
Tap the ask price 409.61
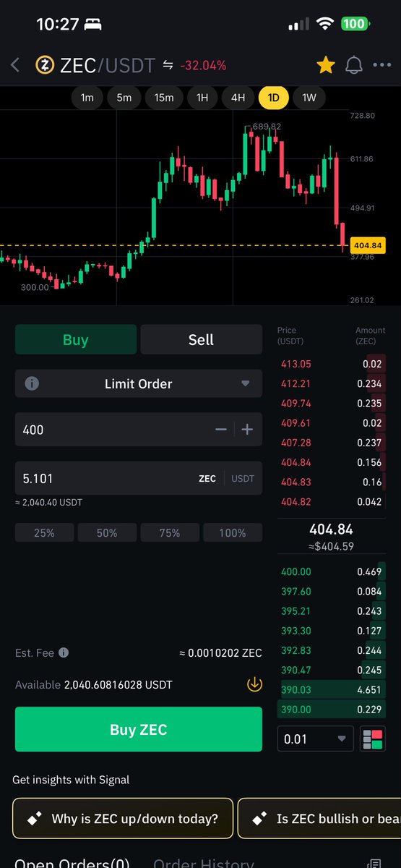click(x=295, y=422)
